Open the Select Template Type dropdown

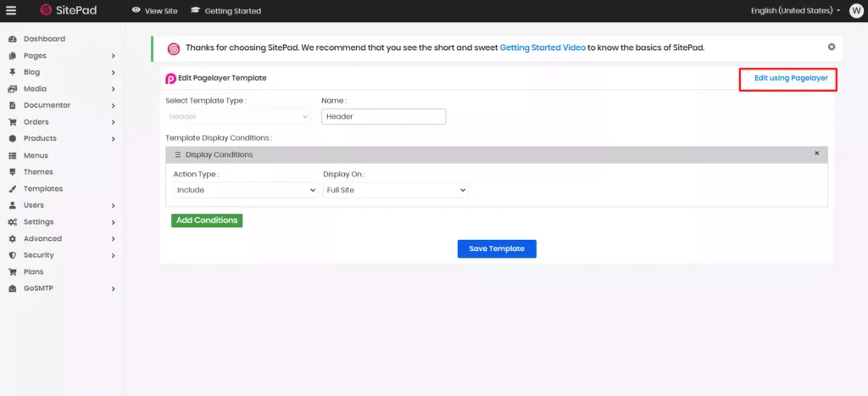238,116
